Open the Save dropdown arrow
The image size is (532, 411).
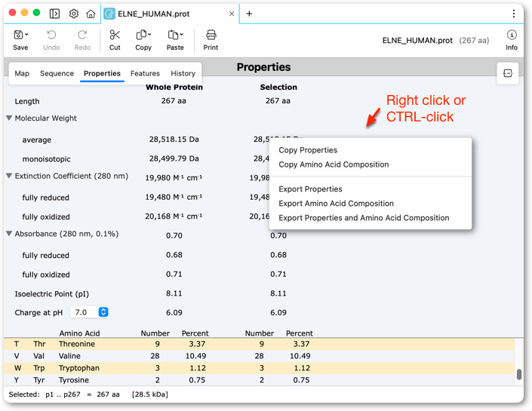tap(27, 35)
